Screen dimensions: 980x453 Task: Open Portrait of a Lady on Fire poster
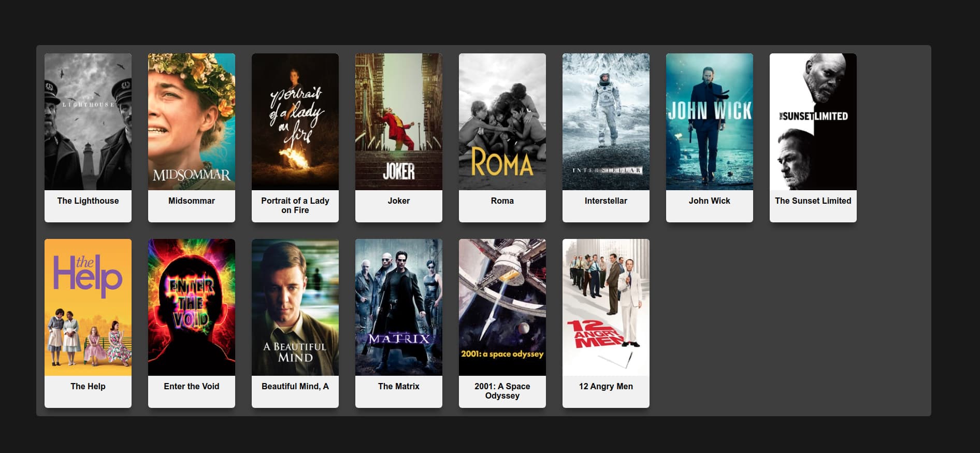295,122
